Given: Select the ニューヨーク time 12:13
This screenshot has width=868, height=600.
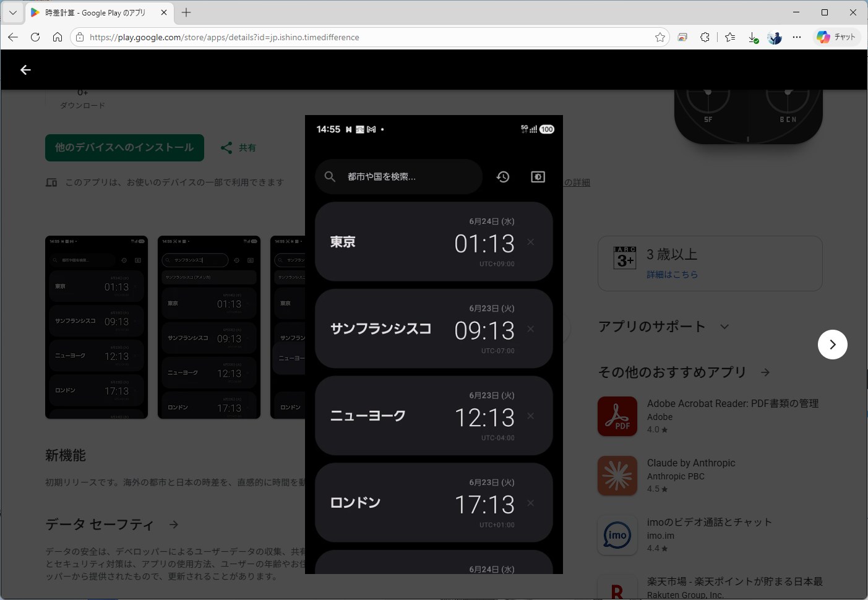Looking at the screenshot, I should point(484,418).
